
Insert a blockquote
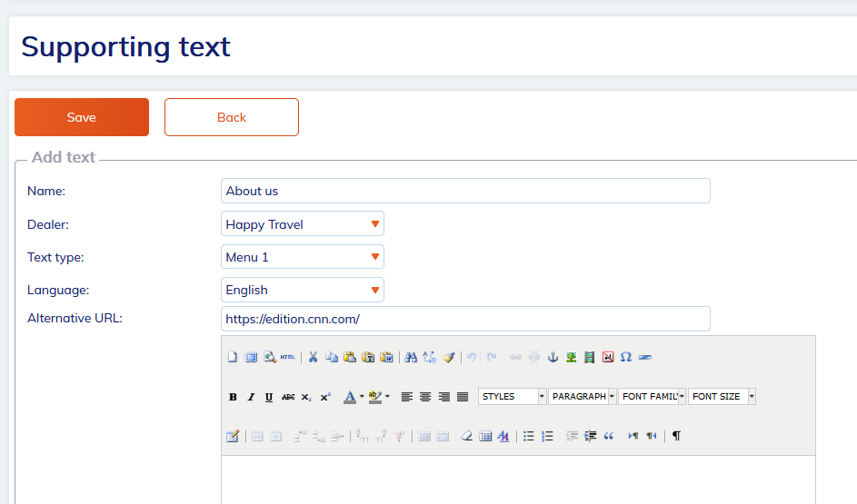click(x=609, y=437)
